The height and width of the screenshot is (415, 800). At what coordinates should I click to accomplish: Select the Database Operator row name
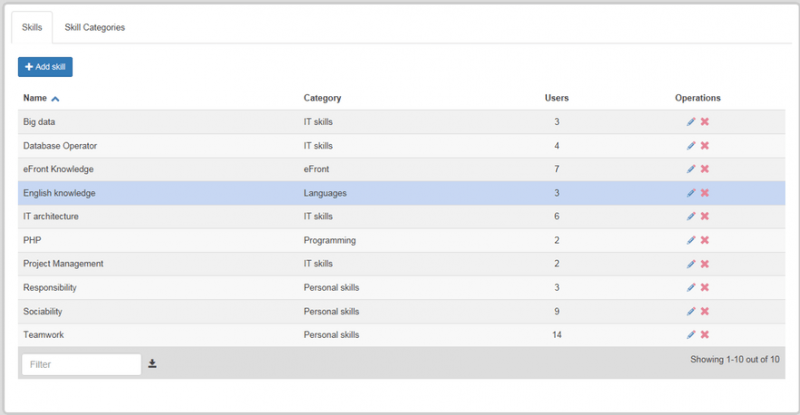[x=60, y=146]
